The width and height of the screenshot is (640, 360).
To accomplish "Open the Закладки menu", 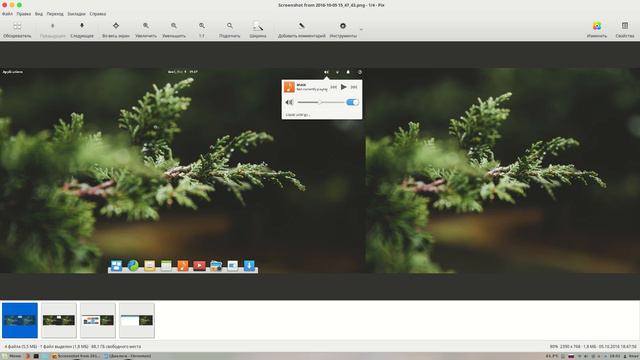I will (76, 14).
